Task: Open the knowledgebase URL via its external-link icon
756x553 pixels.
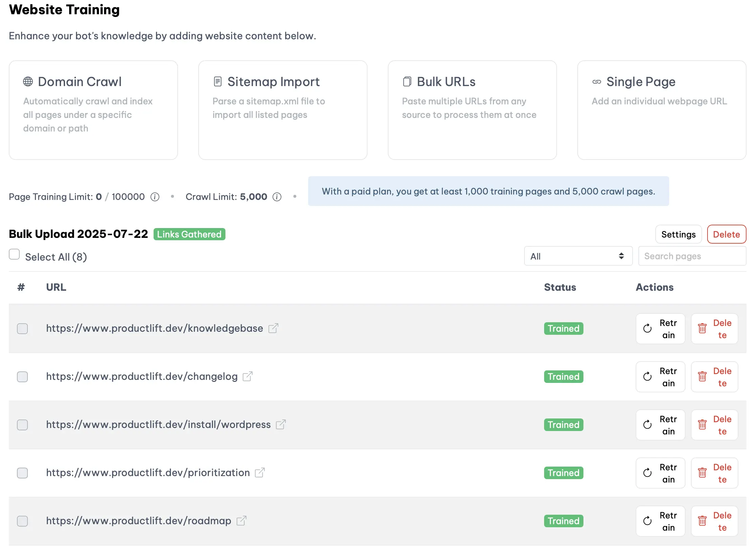Action: pyautogui.click(x=273, y=328)
